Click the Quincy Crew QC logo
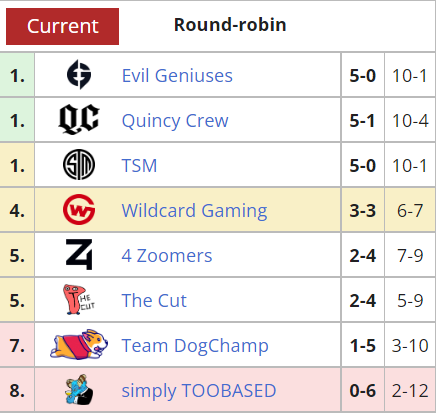Image resolution: width=436 pixels, height=414 pixels. click(x=79, y=119)
